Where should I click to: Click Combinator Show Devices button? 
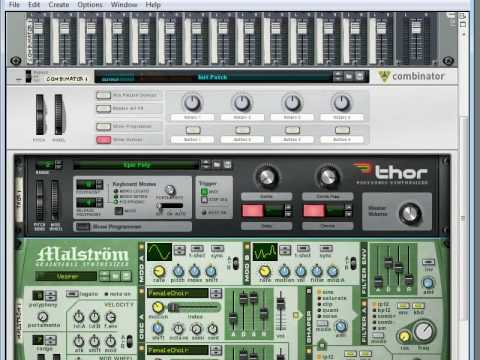[103, 140]
